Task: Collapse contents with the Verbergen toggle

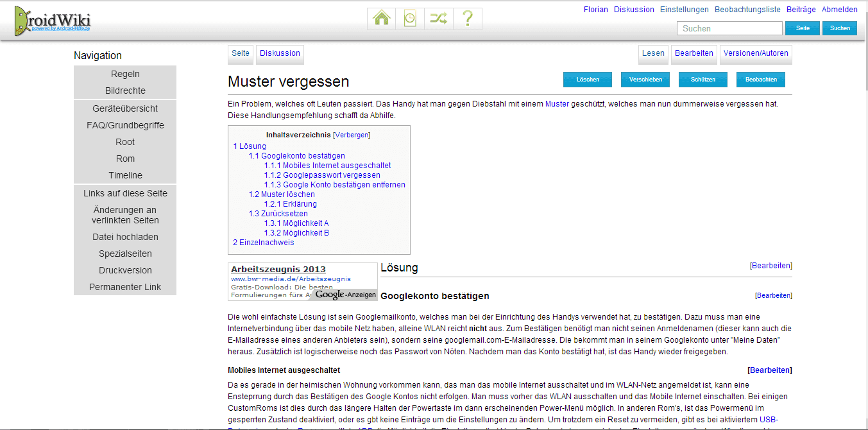Action: 352,135
